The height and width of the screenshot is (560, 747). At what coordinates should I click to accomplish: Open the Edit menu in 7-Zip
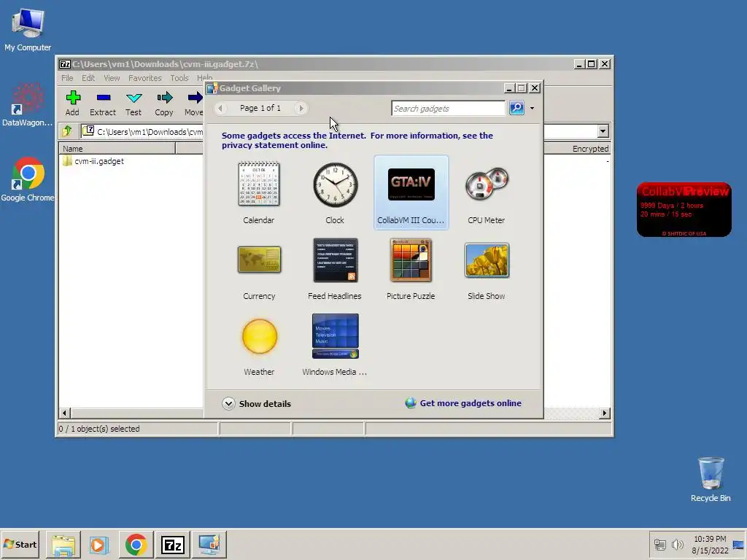coord(88,77)
